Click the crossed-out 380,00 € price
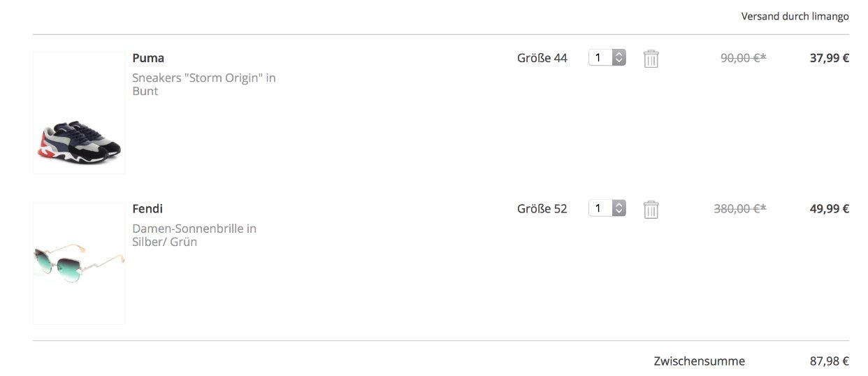The height and width of the screenshot is (376, 868). coord(740,209)
